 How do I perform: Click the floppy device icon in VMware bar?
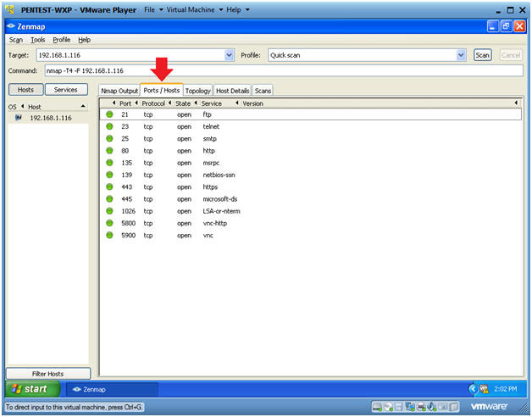(399, 406)
